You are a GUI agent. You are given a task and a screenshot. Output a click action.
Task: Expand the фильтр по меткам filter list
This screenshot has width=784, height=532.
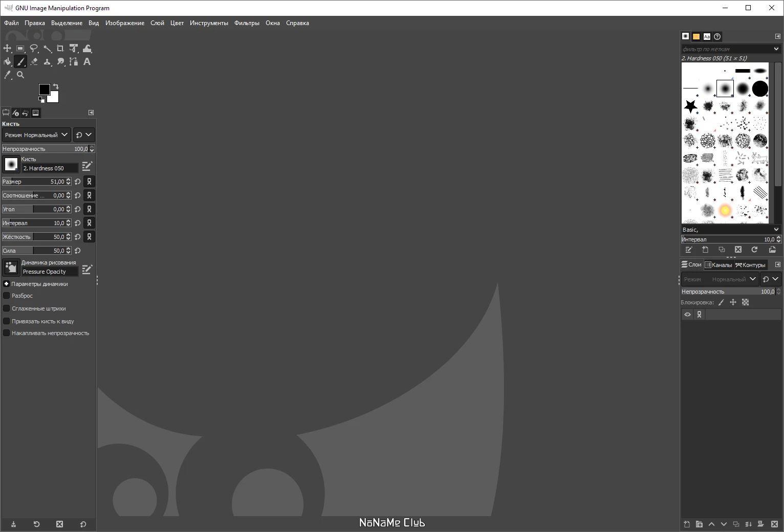coord(776,49)
